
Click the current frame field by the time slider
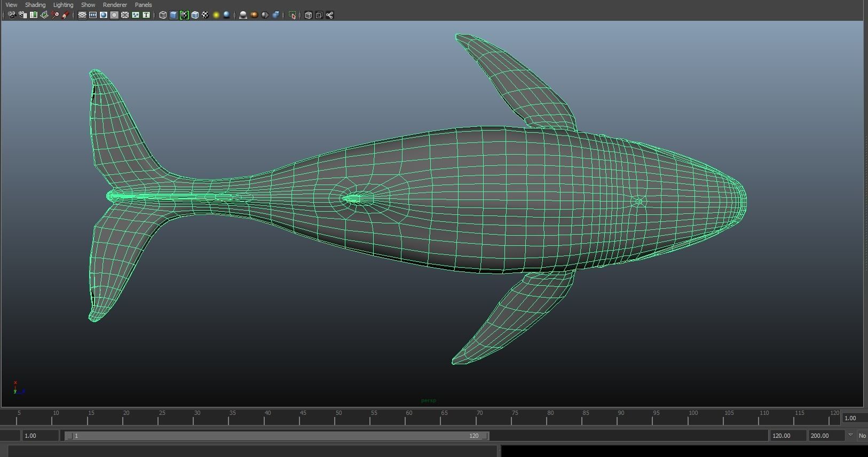point(854,418)
